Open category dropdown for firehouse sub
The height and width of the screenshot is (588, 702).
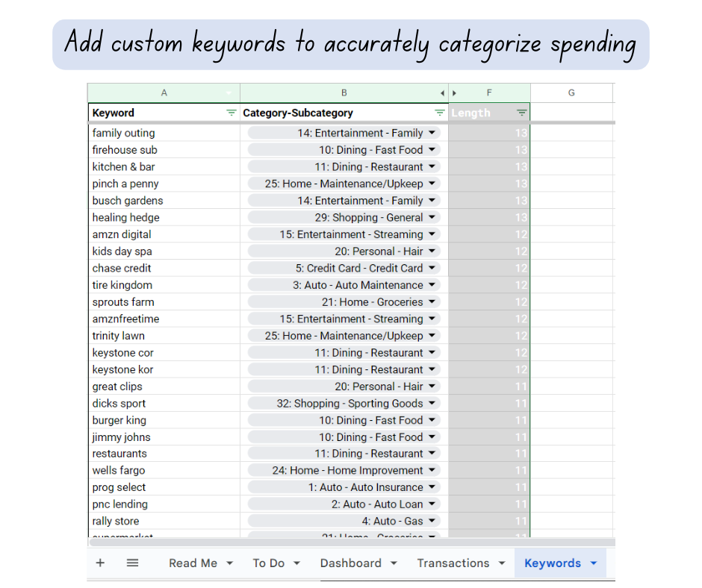click(432, 149)
